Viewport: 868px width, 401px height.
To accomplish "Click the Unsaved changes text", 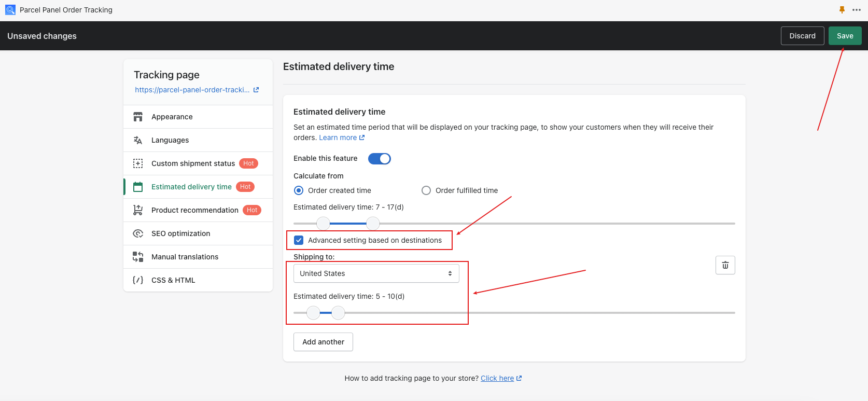I will (x=42, y=36).
